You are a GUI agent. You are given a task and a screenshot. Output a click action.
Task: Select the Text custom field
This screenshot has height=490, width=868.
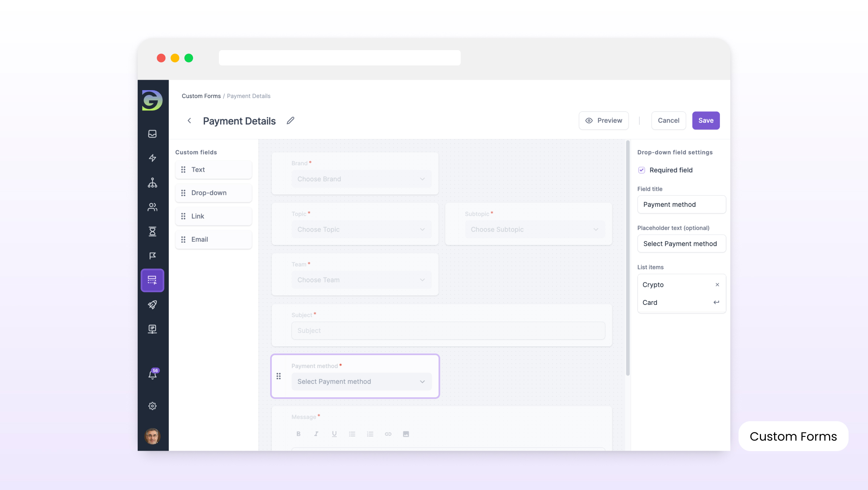click(213, 169)
